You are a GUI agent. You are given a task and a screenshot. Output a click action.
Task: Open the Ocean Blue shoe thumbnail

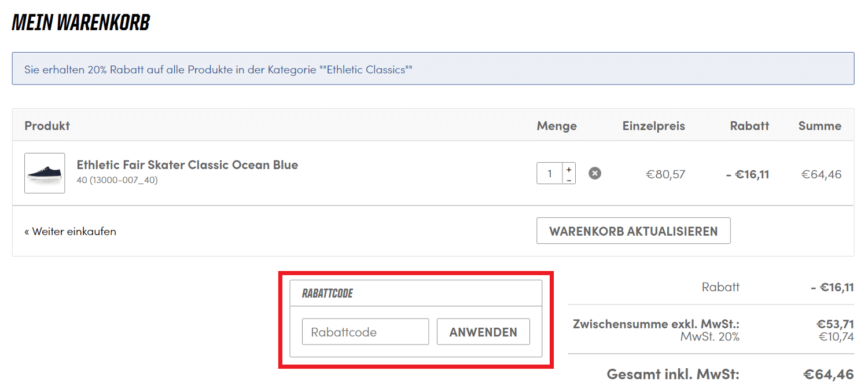(45, 173)
